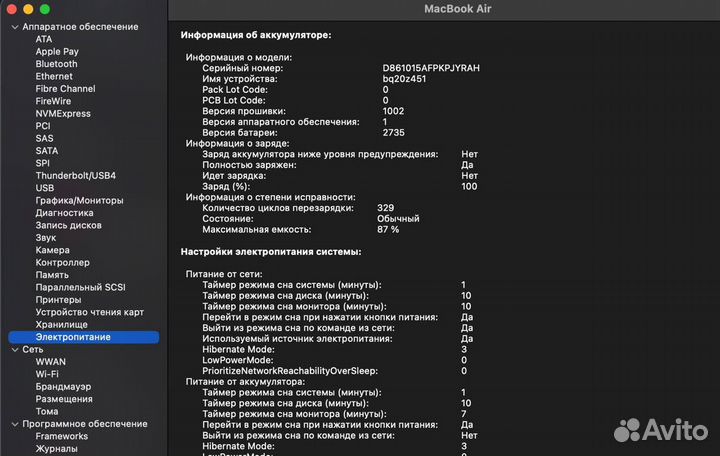This screenshot has width=720, height=456.
Task: Open Графика/Мониторы section
Action: pyautogui.click(x=79, y=201)
